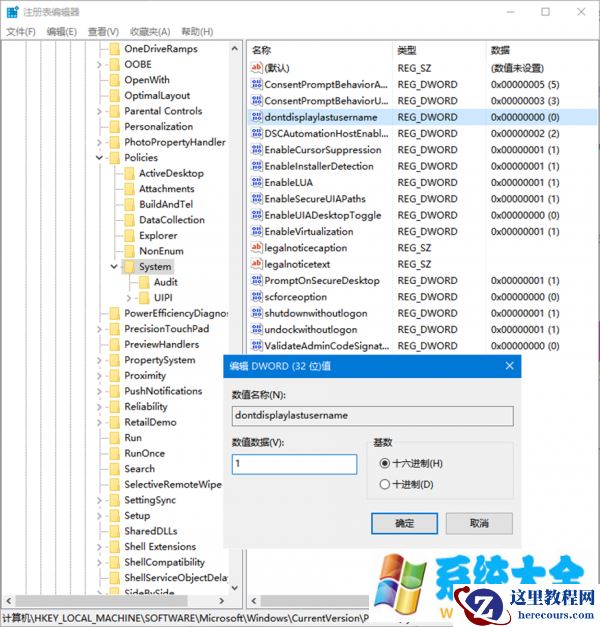Click the dontdisplaylastusername DWORD value icon

256,117
